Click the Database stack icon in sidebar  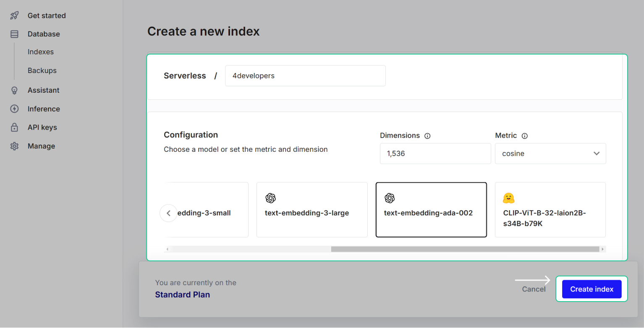pos(14,34)
